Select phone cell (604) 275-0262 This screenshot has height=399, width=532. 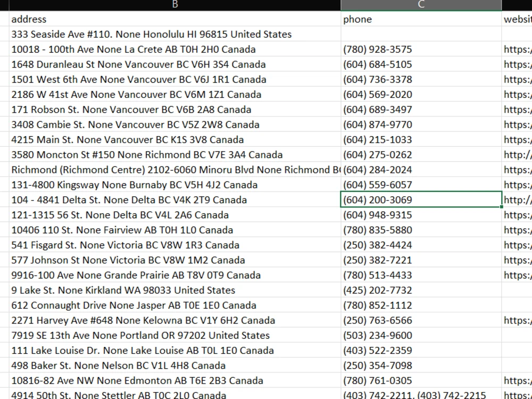point(421,154)
